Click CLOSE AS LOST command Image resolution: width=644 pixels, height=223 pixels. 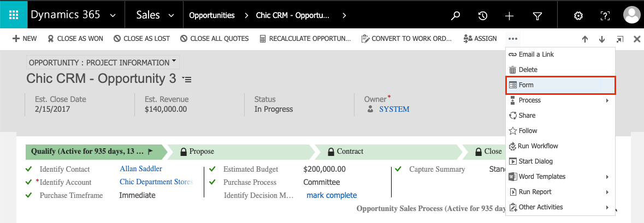click(x=141, y=39)
